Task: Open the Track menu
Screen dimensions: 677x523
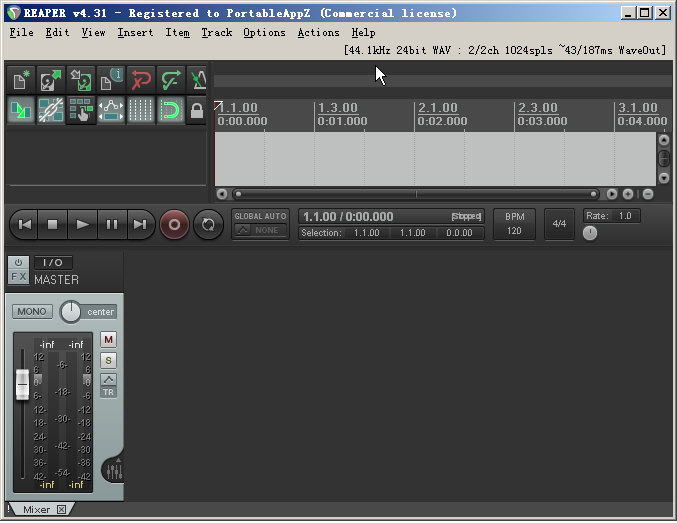Action: (x=217, y=33)
